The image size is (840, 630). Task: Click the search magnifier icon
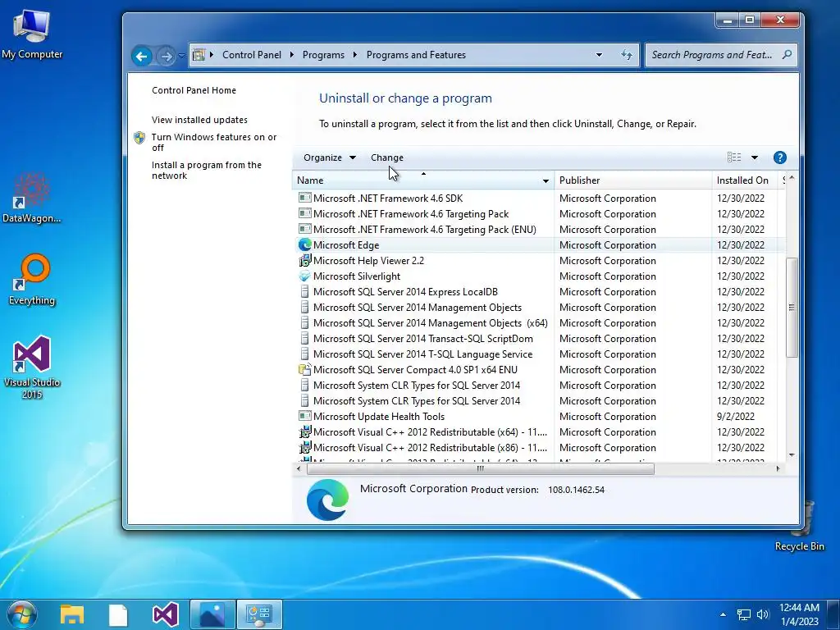787,54
